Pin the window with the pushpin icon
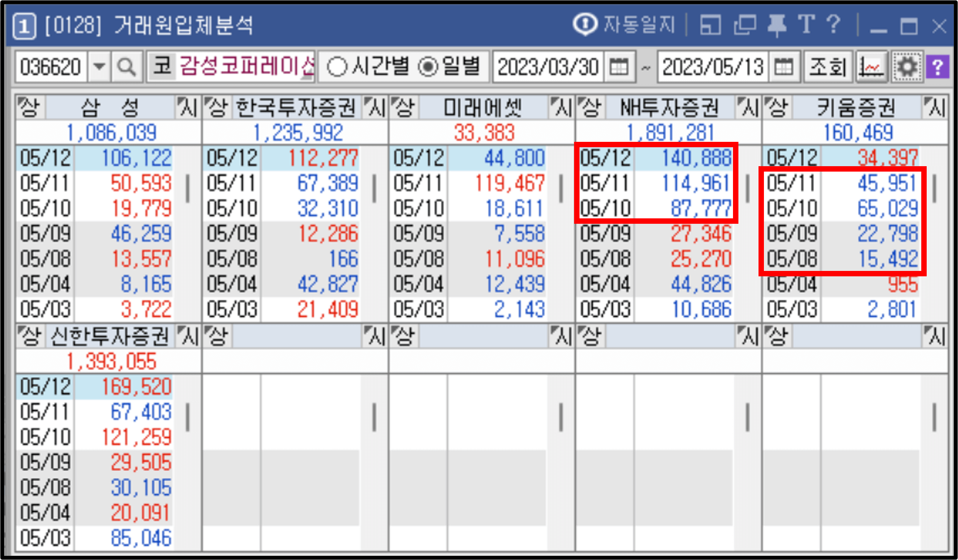 [777, 26]
